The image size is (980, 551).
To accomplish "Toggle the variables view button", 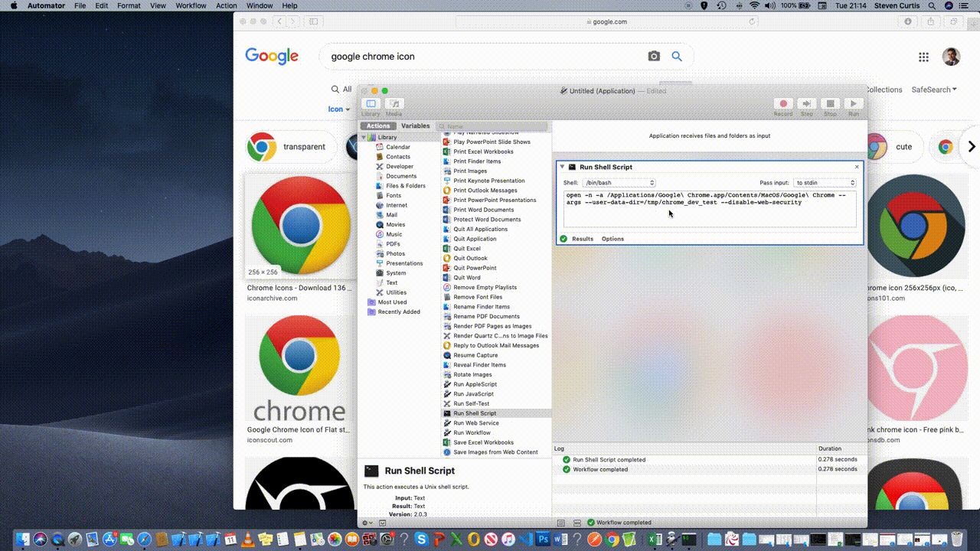I will point(579,523).
